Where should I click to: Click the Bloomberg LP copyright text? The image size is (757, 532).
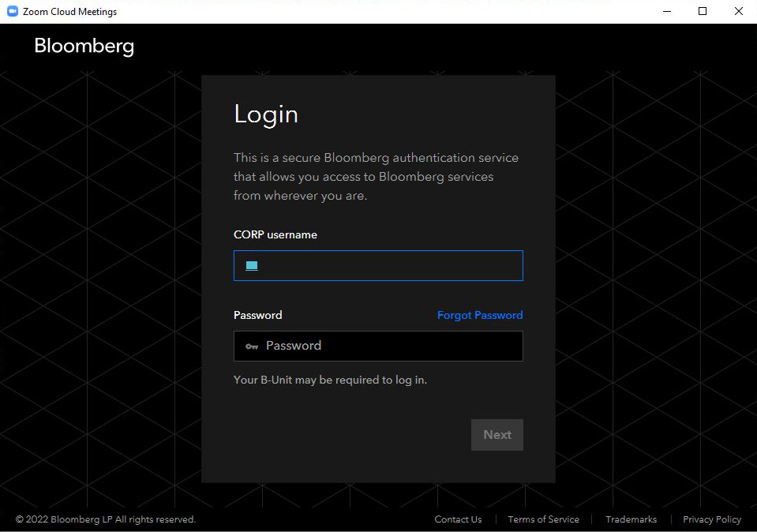point(106,519)
